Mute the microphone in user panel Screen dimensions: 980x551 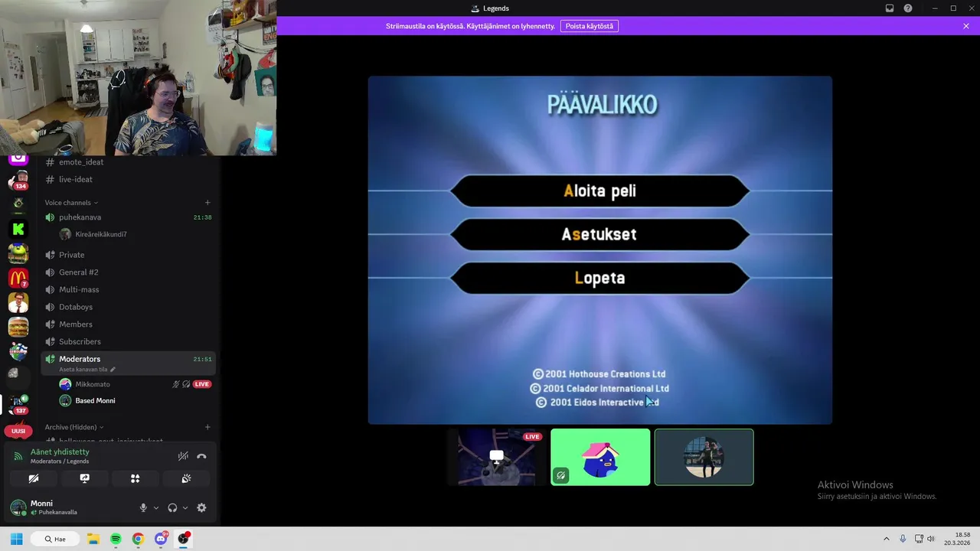coord(143,507)
